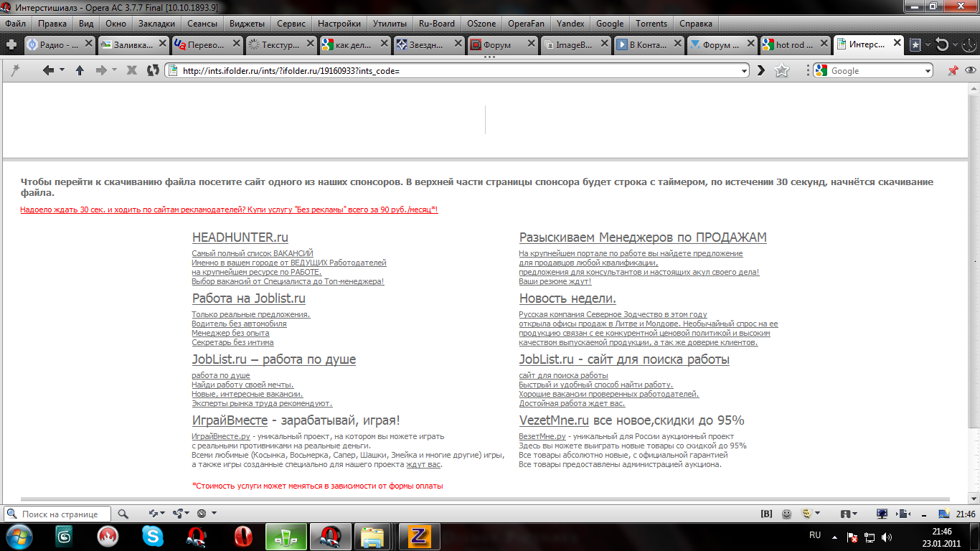Image resolution: width=980 pixels, height=551 pixels.
Task: Click the network tray icon
Action: [870, 537]
